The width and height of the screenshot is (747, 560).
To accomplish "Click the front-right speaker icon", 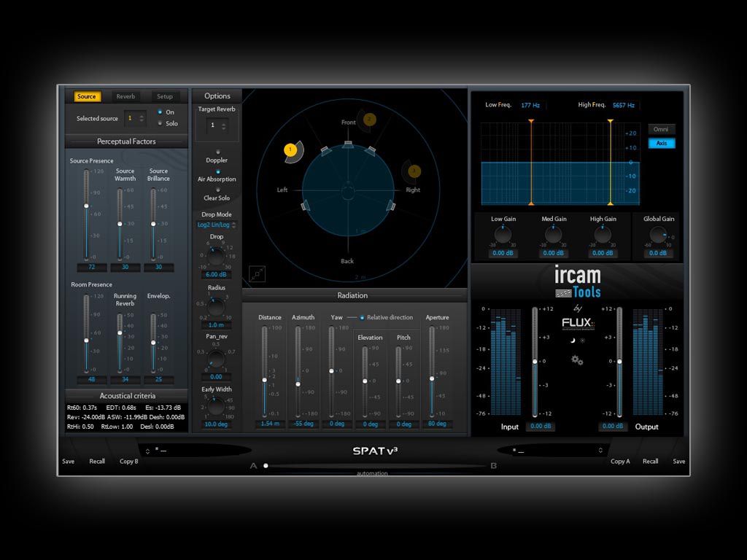I will (x=371, y=150).
